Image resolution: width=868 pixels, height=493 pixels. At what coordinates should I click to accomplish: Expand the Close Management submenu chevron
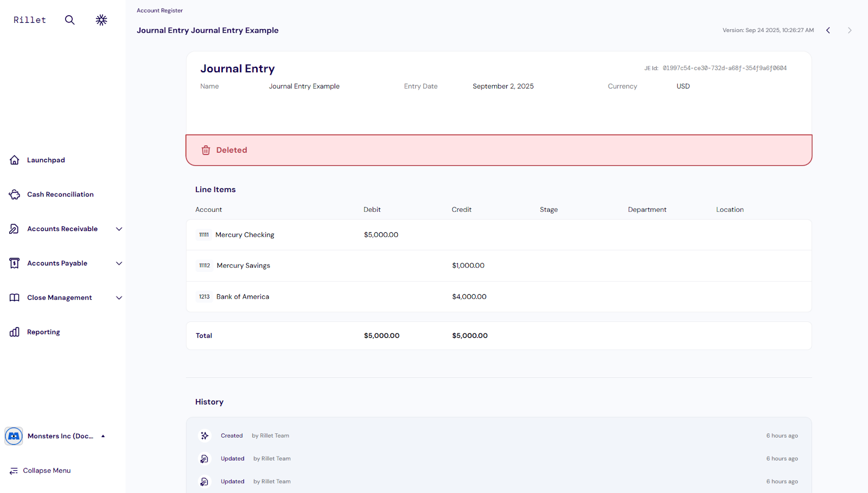(x=119, y=298)
